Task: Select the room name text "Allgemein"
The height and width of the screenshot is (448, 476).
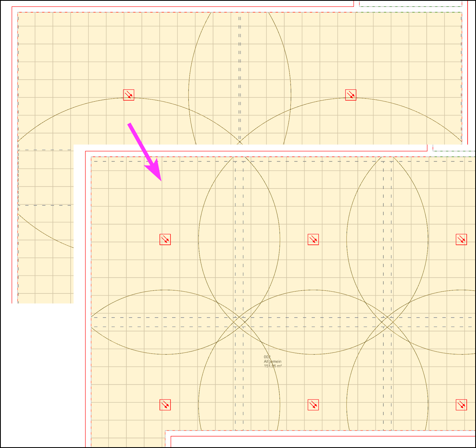Action: point(273,362)
